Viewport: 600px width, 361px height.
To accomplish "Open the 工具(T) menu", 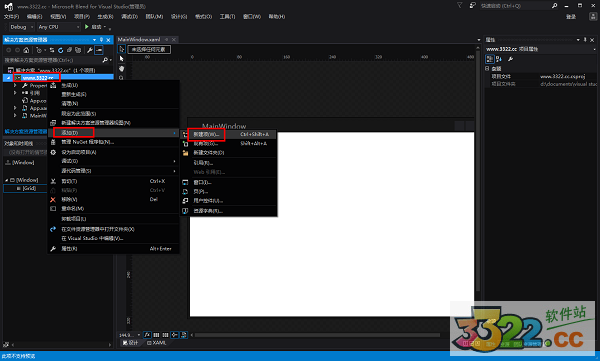I will pyautogui.click(x=227, y=16).
